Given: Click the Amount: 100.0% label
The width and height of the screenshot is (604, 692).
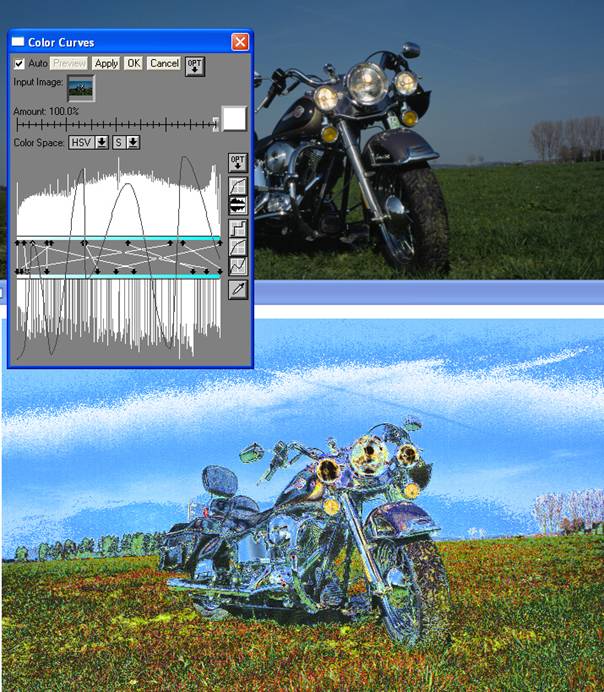Looking at the screenshot, I should pyautogui.click(x=46, y=111).
